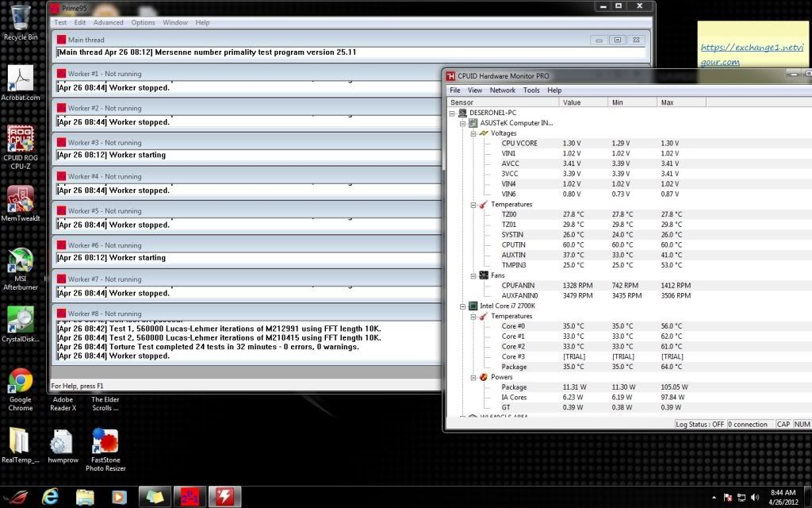Click the volume speaker icon in the system tray

pos(755,498)
